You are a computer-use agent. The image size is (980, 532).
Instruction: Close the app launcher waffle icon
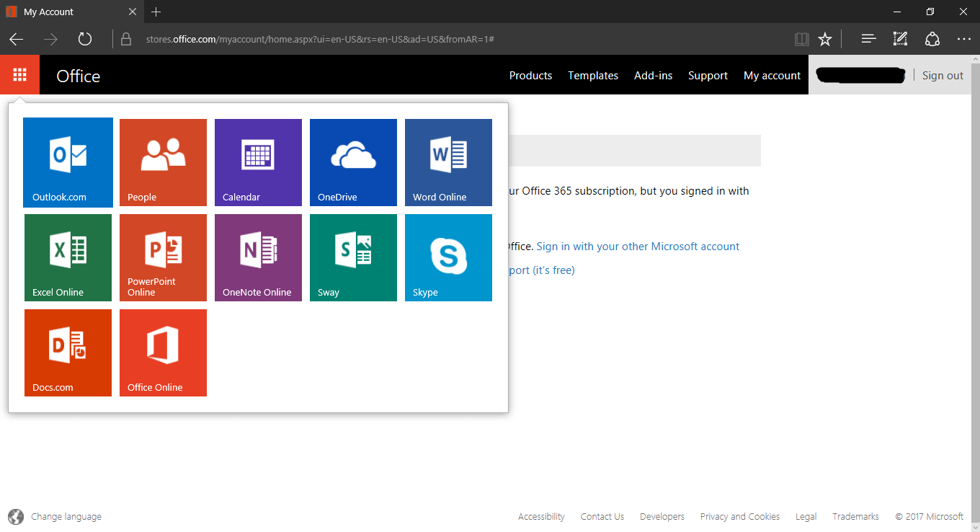19,75
